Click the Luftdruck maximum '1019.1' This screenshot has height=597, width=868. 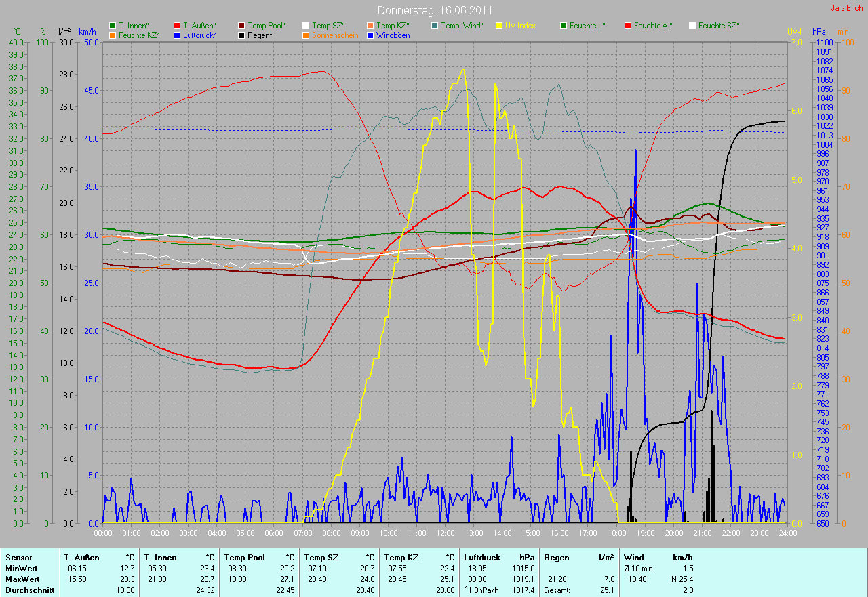[524, 579]
